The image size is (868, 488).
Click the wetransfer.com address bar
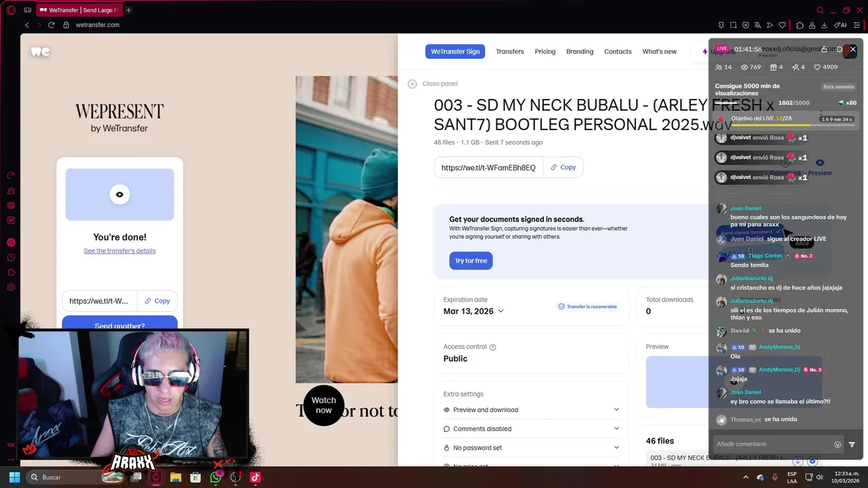click(98, 25)
